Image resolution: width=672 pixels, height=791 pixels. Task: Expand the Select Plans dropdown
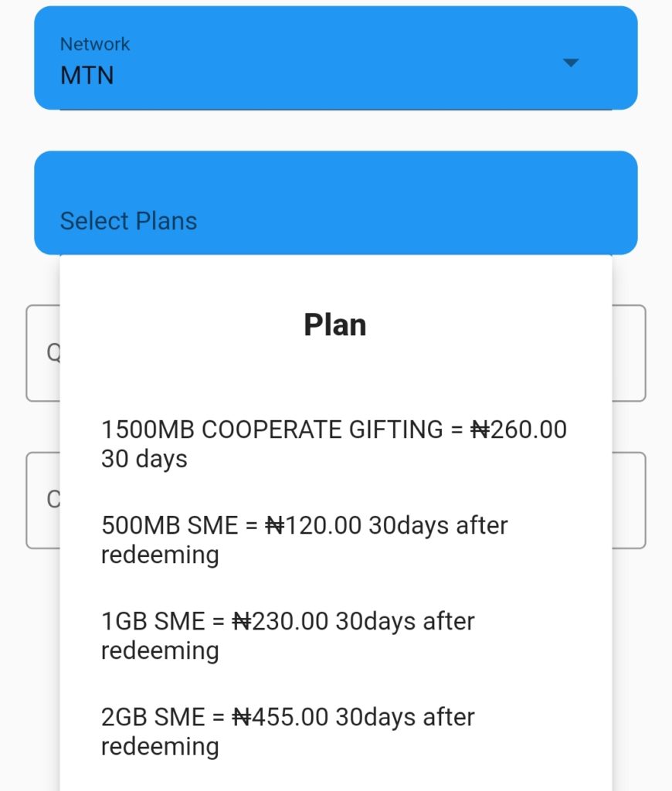(335, 203)
